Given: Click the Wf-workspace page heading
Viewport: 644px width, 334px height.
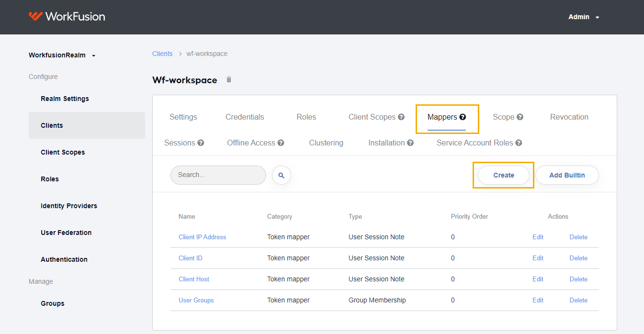Looking at the screenshot, I should (185, 80).
